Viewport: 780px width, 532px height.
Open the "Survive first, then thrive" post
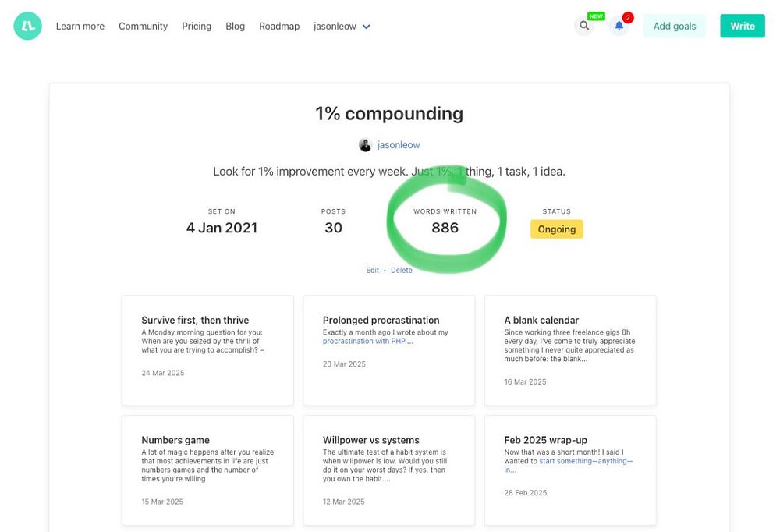tap(195, 320)
